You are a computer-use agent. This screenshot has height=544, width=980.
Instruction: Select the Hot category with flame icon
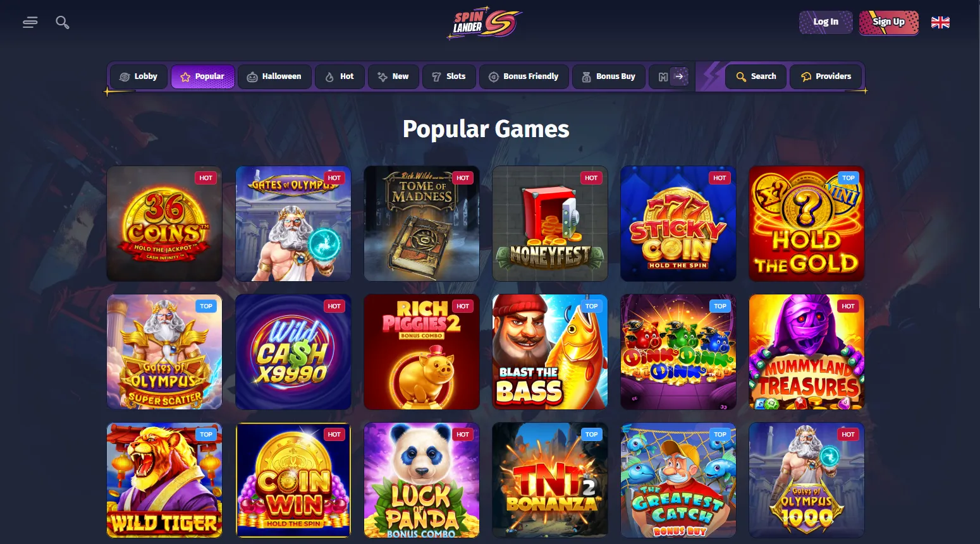pyautogui.click(x=339, y=76)
